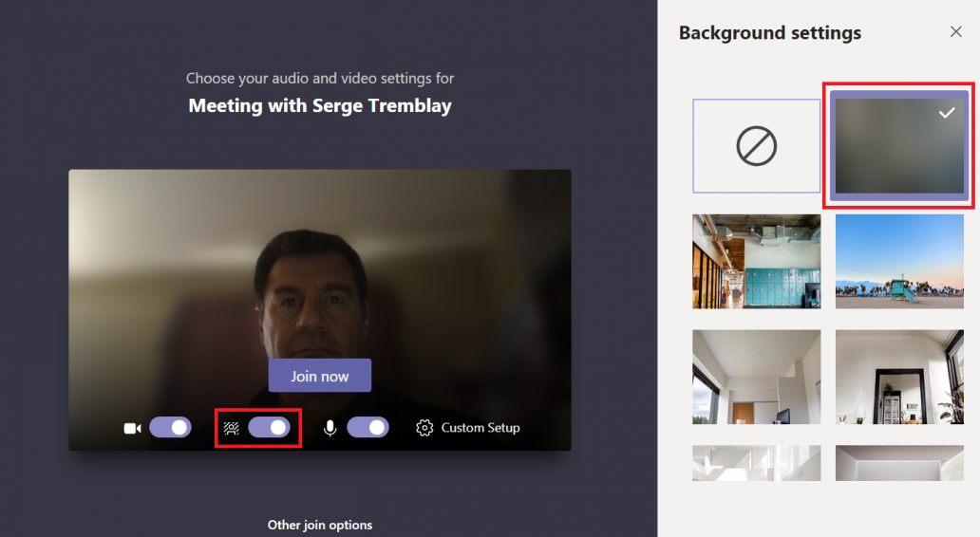Screen dimensions: 980x537
Task: Click the microphone icon
Action: (330, 428)
